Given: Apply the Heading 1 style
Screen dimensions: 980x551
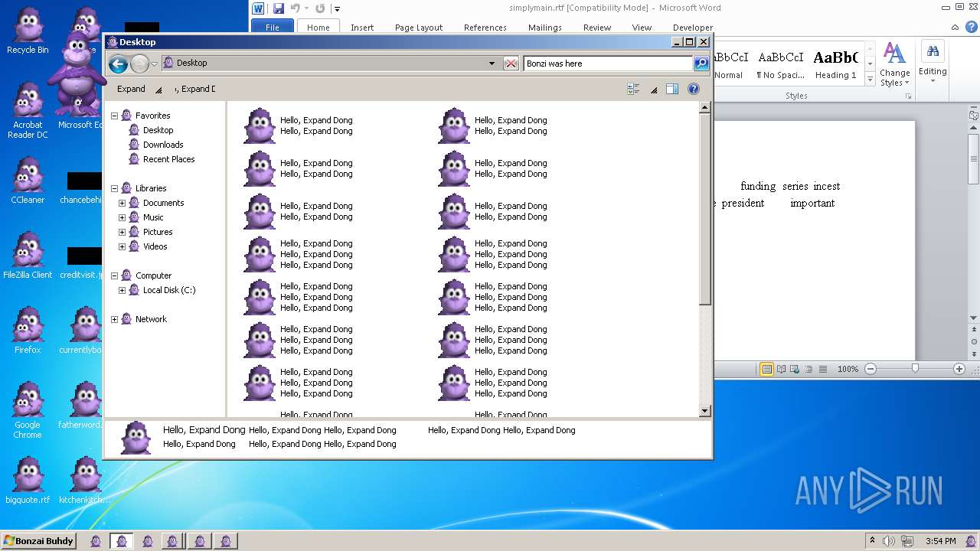Looking at the screenshot, I should point(836,65).
